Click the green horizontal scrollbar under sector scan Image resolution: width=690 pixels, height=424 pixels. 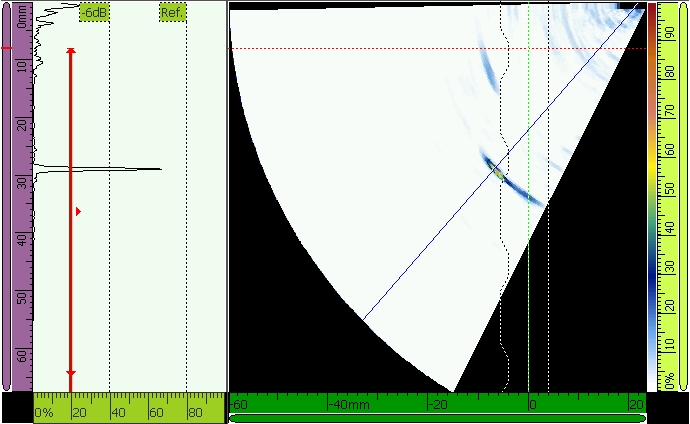click(437, 418)
